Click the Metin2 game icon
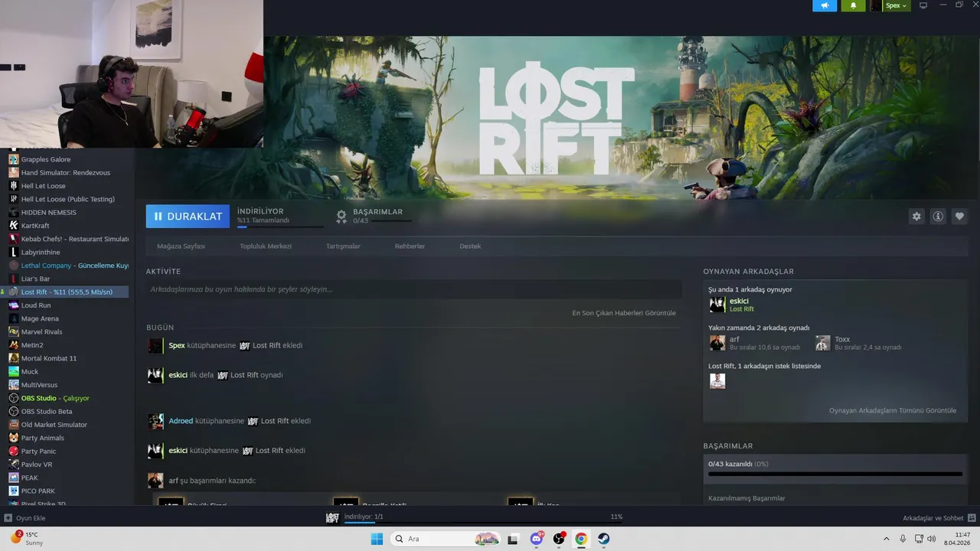This screenshot has height=551, width=980. point(14,345)
